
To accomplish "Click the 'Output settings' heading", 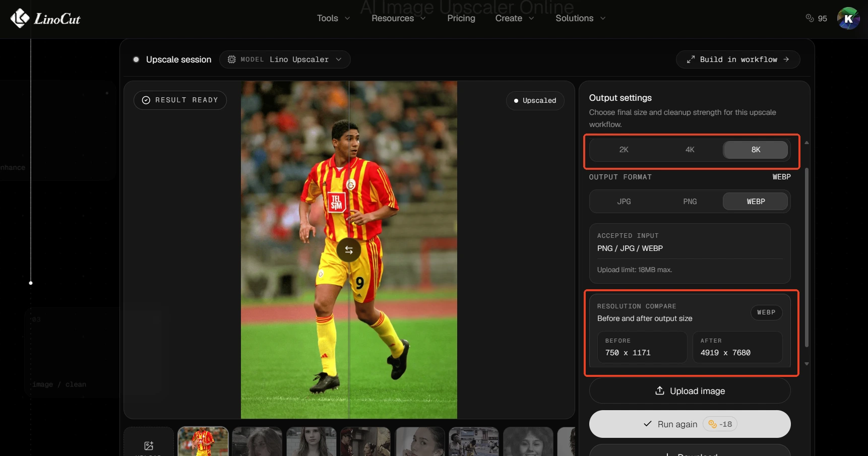I will [x=621, y=98].
